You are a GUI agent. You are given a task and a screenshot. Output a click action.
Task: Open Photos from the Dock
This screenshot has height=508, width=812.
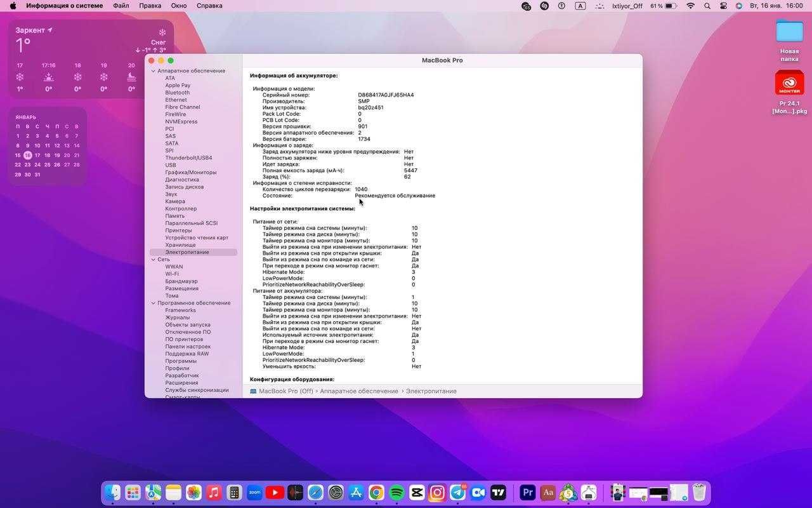point(193,492)
